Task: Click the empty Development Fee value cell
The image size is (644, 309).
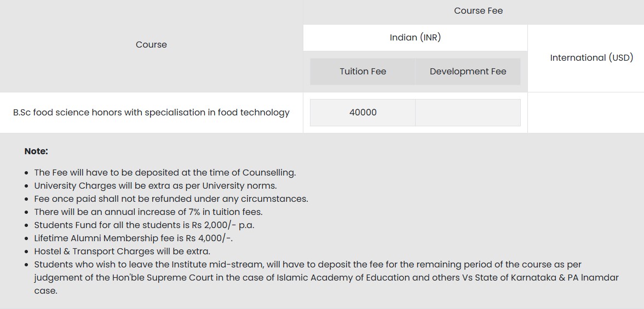Action: point(468,113)
